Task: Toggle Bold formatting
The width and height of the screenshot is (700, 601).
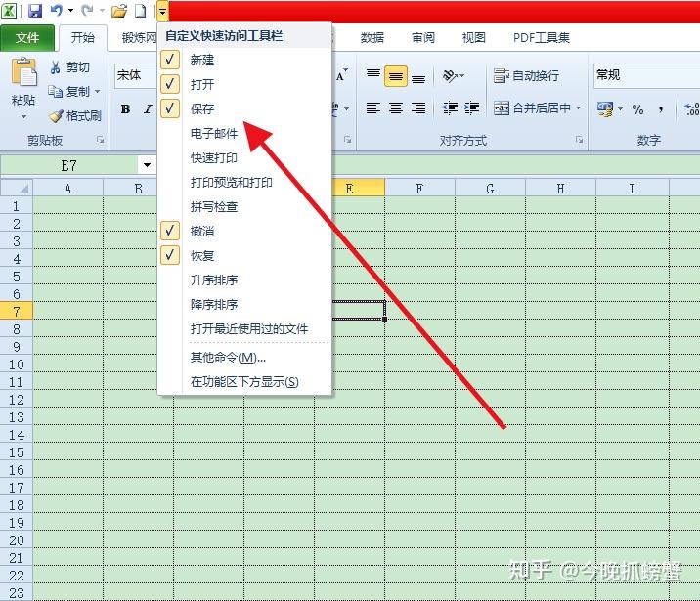Action: [x=125, y=108]
